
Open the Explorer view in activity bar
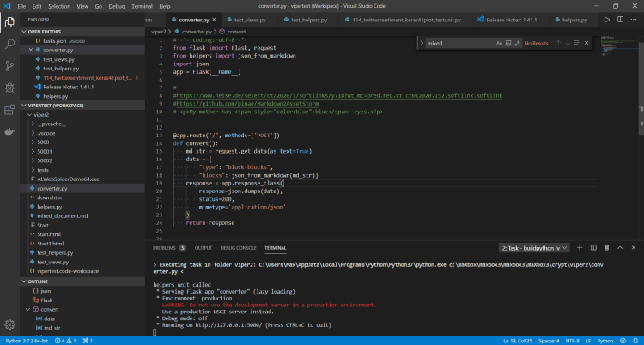pyautogui.click(x=9, y=21)
